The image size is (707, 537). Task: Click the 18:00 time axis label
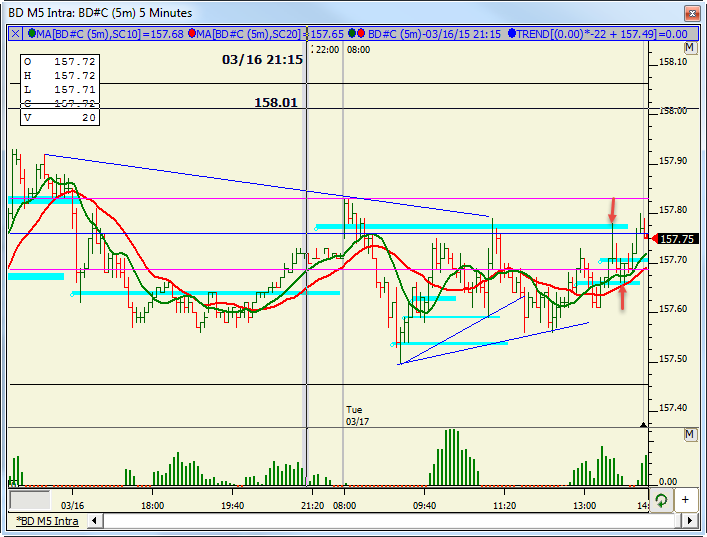click(x=152, y=505)
